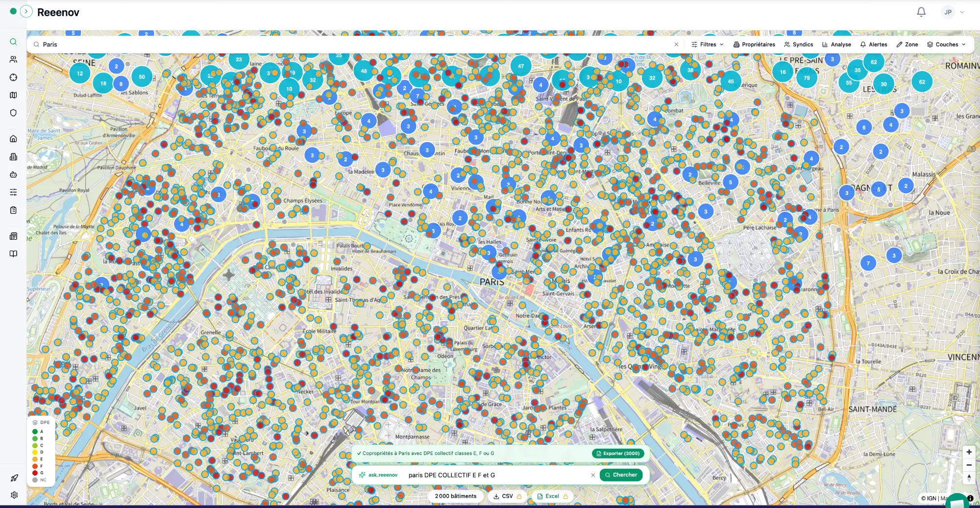
Task: Click the rocket icon in the sidebar
Action: point(14,478)
